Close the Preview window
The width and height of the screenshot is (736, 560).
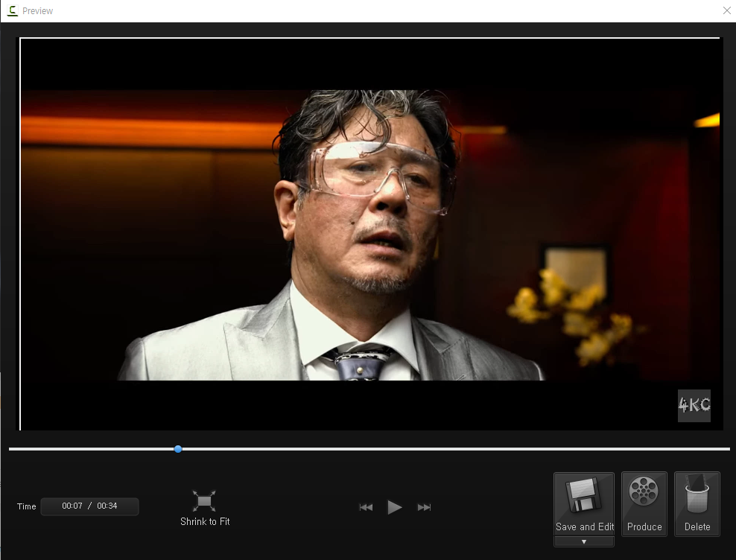726,10
